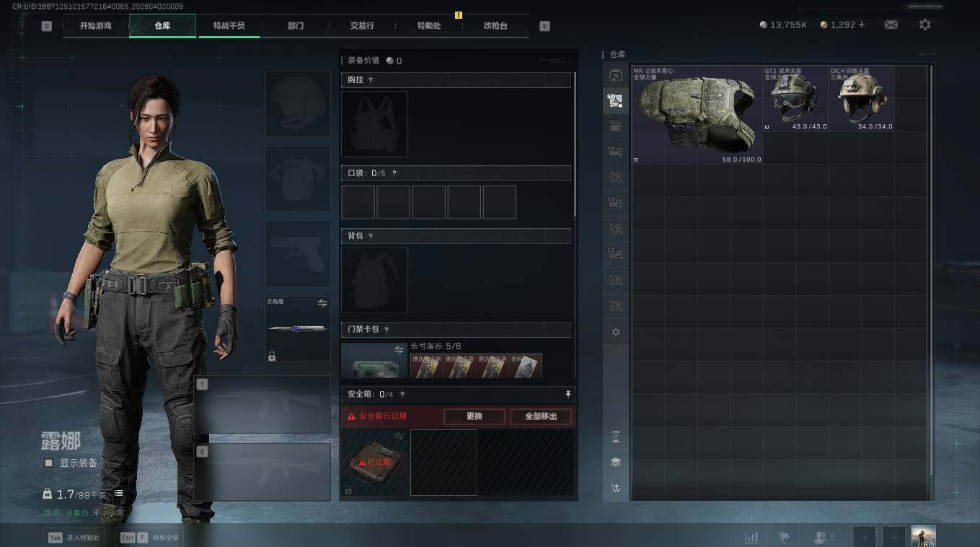This screenshot has width=980, height=547.
Task: Click the warehouse sidebar gear icon
Action: pyautogui.click(x=615, y=332)
